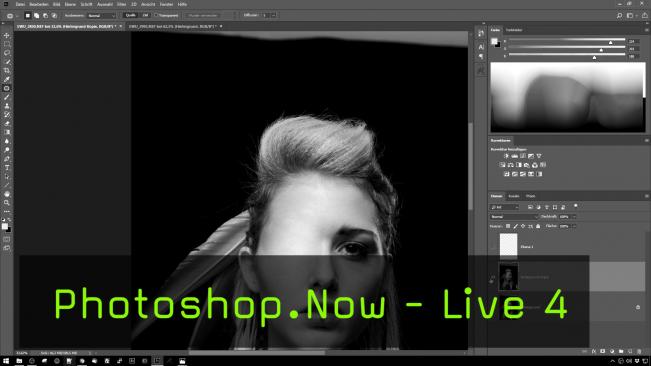Click the canvas vertical scrollbar
This screenshot has height=366, width=651.
(471, 166)
